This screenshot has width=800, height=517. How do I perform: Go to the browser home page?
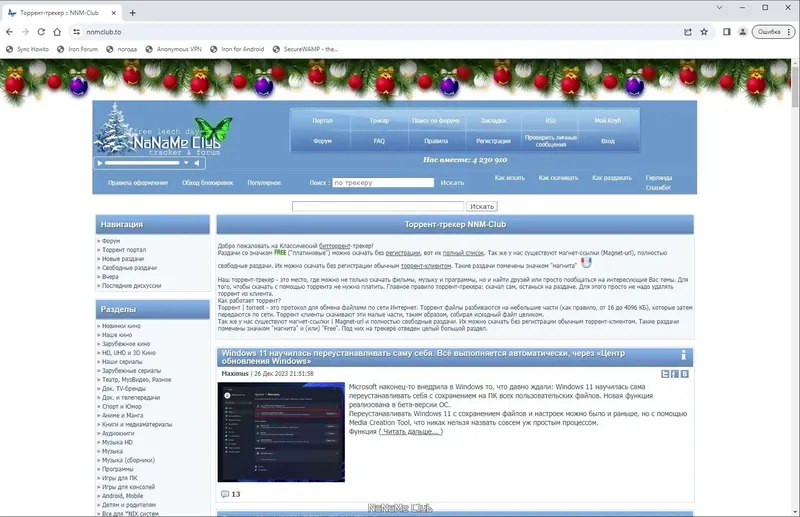[x=57, y=32]
